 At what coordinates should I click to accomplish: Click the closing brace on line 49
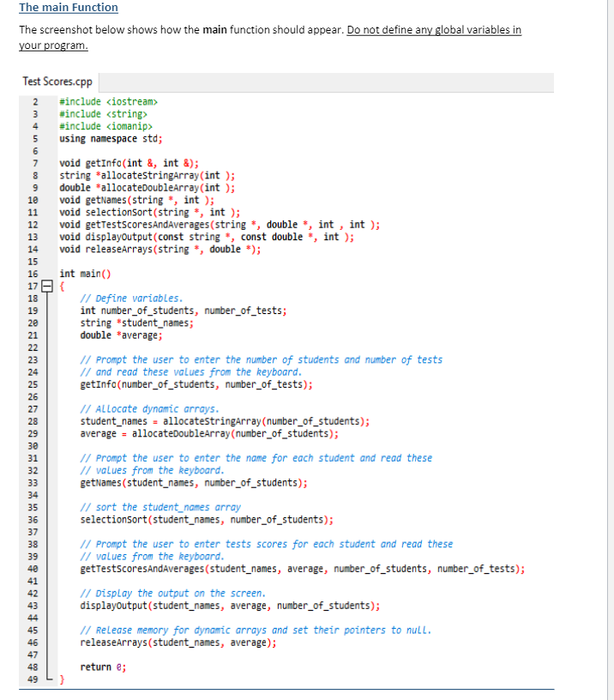click(62, 679)
